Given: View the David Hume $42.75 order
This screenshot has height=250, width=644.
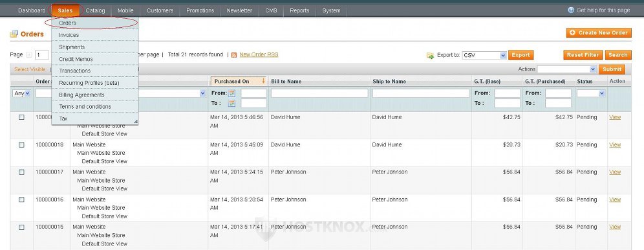Looking at the screenshot, I should click(x=615, y=117).
